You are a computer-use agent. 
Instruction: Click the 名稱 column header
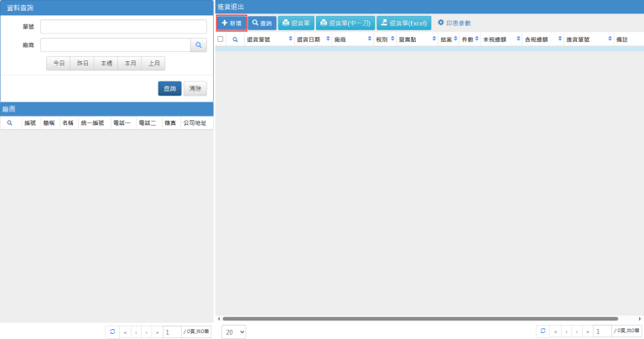pyautogui.click(x=69, y=123)
